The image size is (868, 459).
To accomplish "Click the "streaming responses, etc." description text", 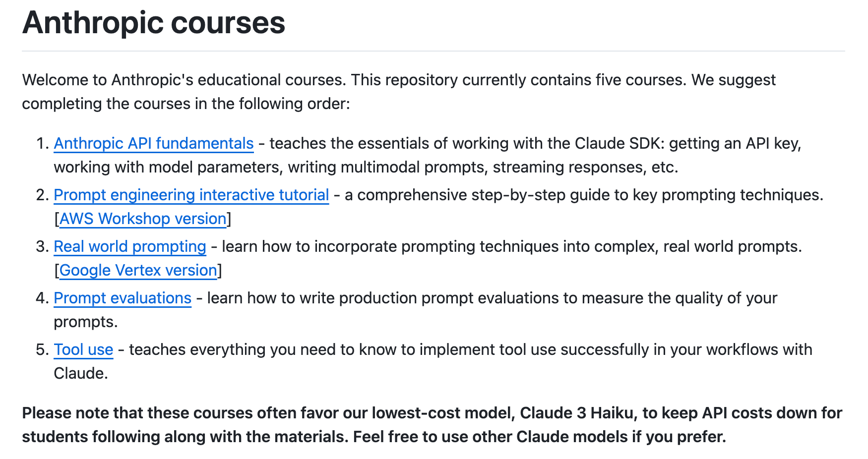I will 585,167.
